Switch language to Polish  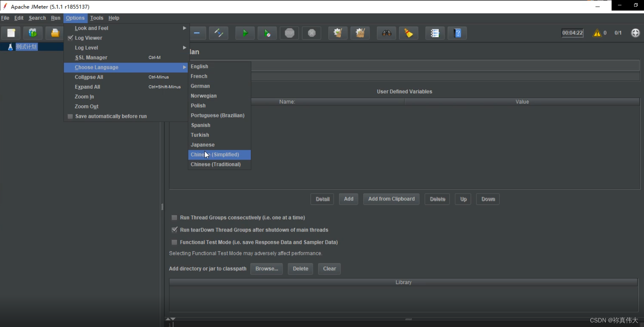(219, 106)
